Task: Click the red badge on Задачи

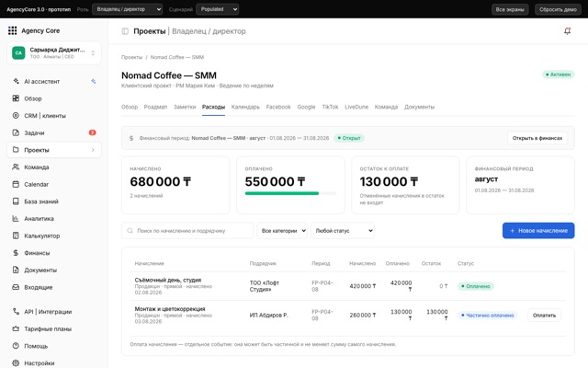Action: point(92,132)
